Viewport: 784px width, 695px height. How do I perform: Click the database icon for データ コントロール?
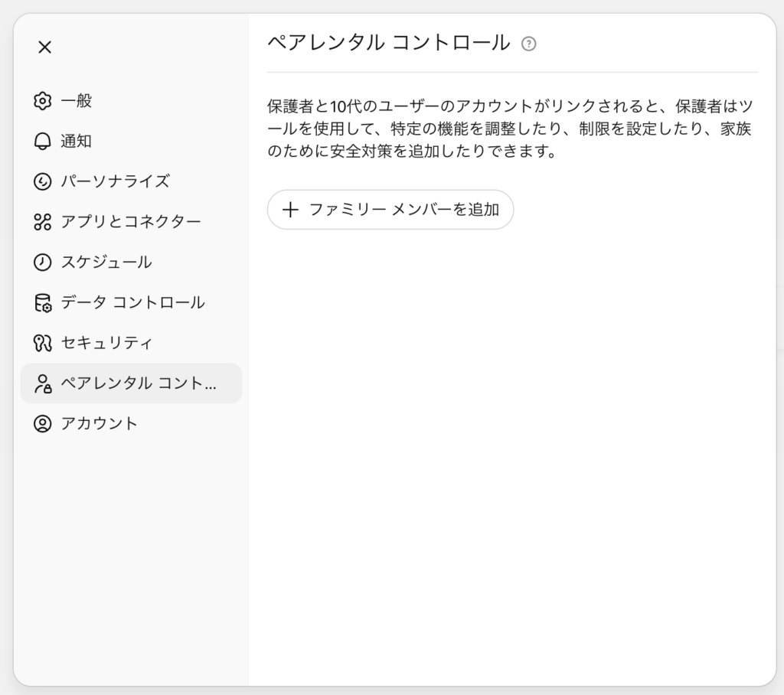(42, 303)
